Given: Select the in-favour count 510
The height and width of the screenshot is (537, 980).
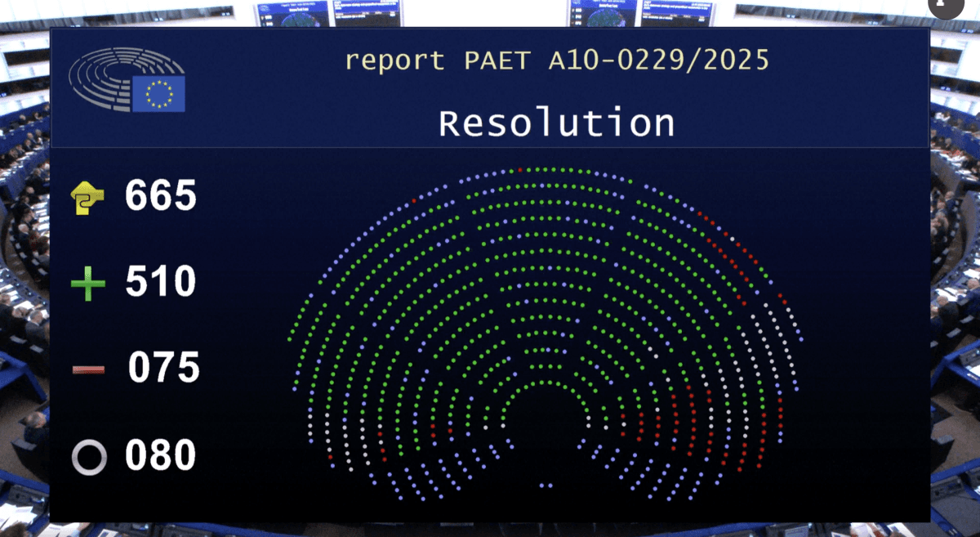Looking at the screenshot, I should (x=161, y=282).
